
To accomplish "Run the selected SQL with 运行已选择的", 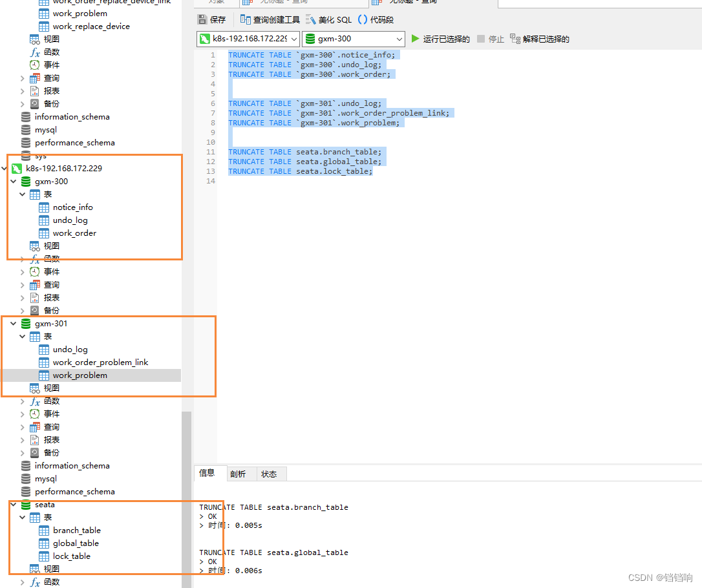I will click(441, 39).
